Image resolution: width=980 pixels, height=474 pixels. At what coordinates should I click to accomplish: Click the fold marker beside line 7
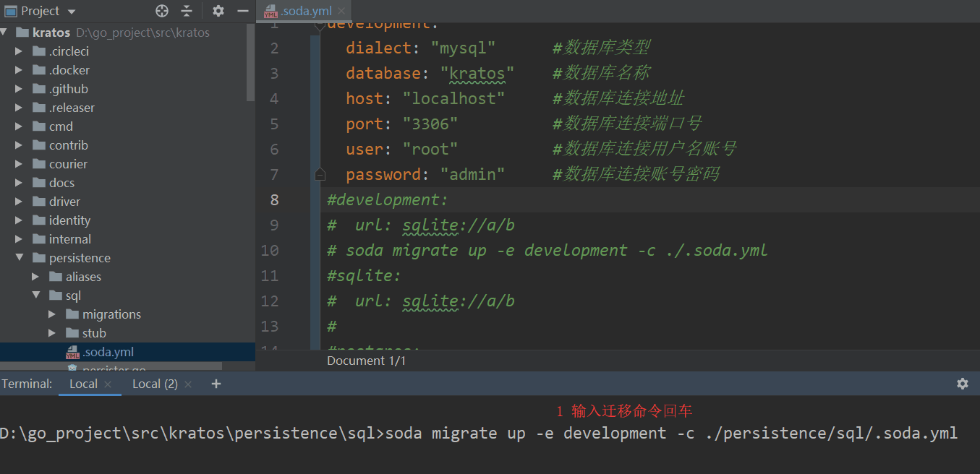[320, 174]
